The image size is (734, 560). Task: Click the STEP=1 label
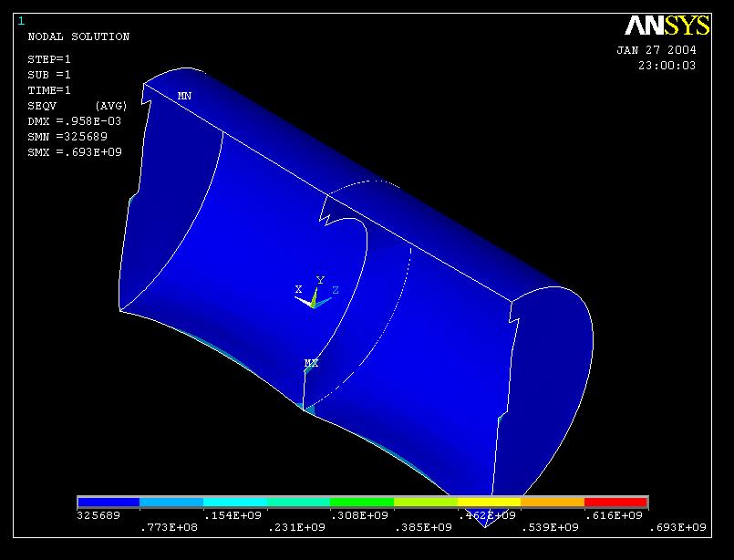(49, 59)
